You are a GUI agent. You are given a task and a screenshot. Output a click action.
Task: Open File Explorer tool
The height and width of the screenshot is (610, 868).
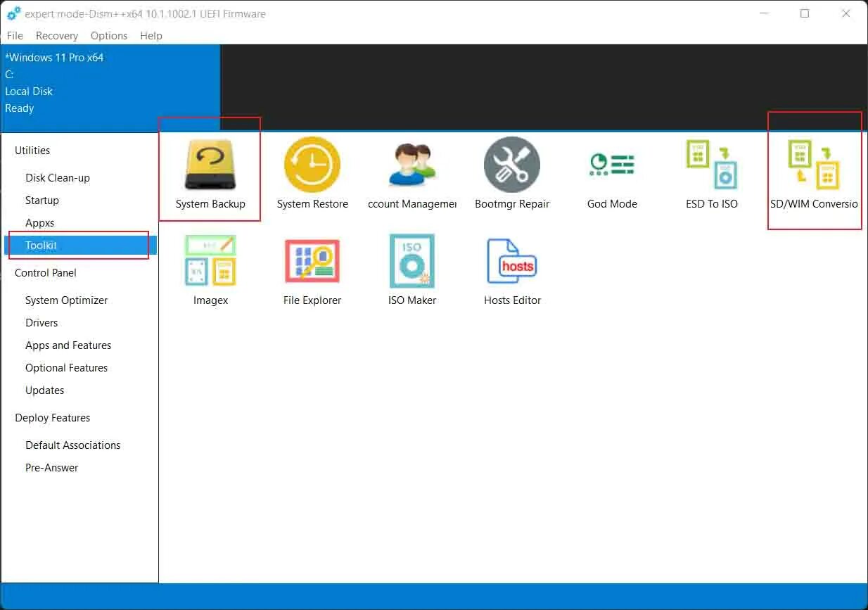click(x=312, y=270)
